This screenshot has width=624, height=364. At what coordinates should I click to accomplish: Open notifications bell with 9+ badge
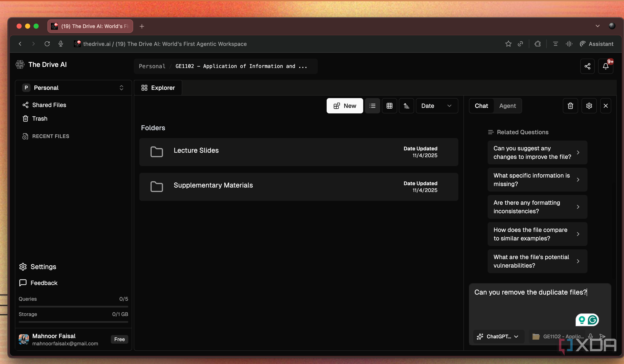tap(606, 66)
